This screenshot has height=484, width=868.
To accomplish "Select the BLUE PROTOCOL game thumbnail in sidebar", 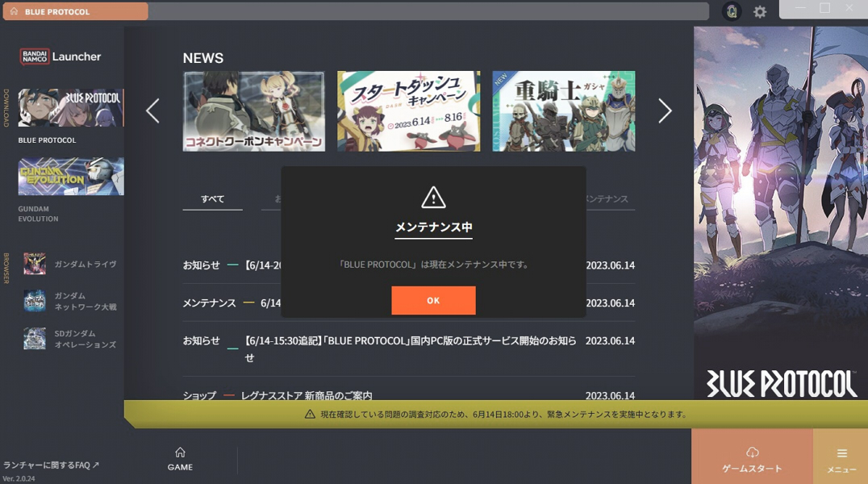I will pyautogui.click(x=71, y=107).
